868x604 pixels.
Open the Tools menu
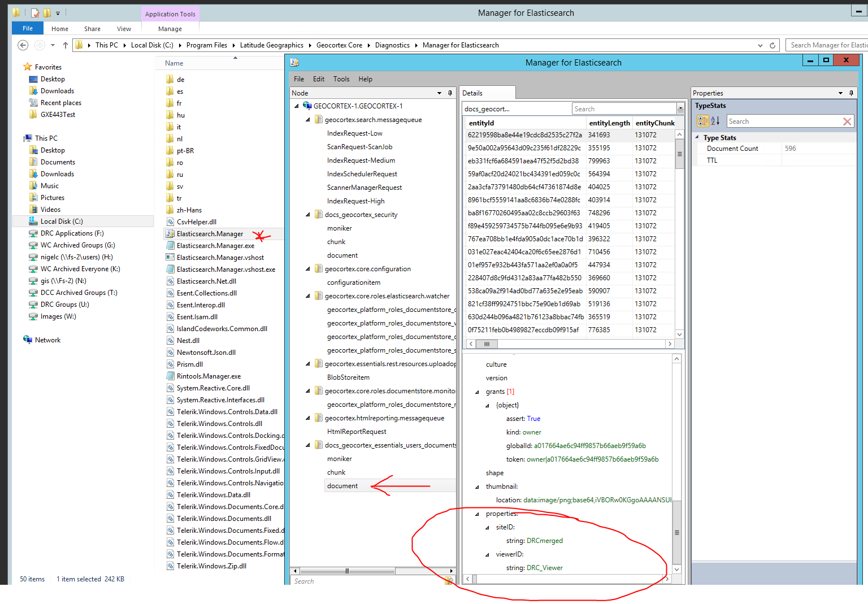341,79
